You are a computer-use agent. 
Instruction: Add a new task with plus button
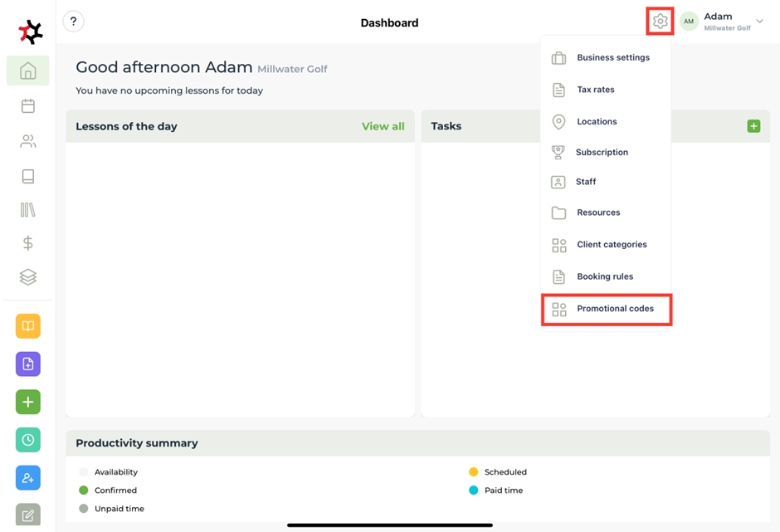(x=753, y=126)
